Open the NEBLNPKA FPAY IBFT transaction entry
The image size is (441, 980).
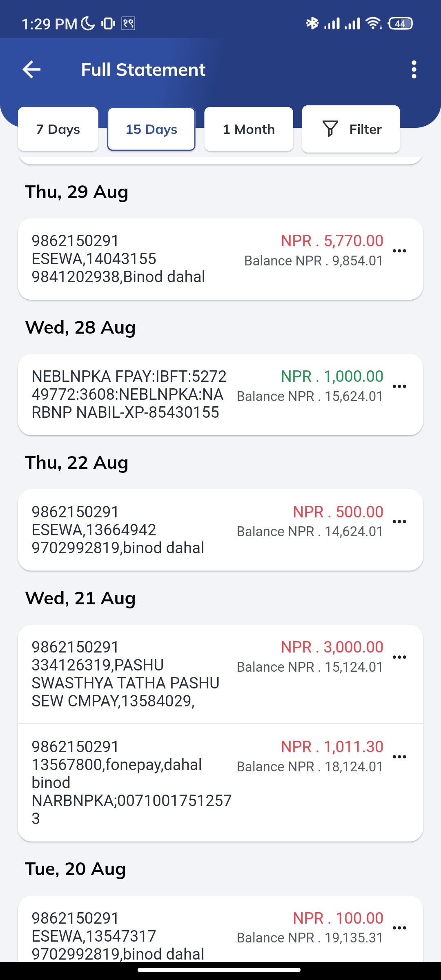220,394
